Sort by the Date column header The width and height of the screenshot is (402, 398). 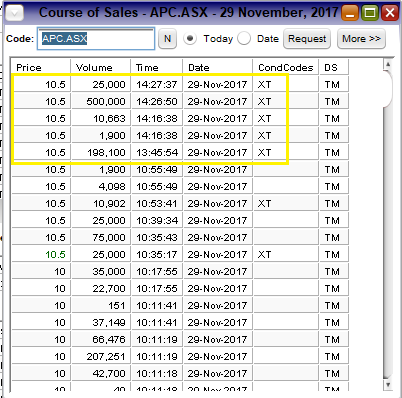point(218,67)
